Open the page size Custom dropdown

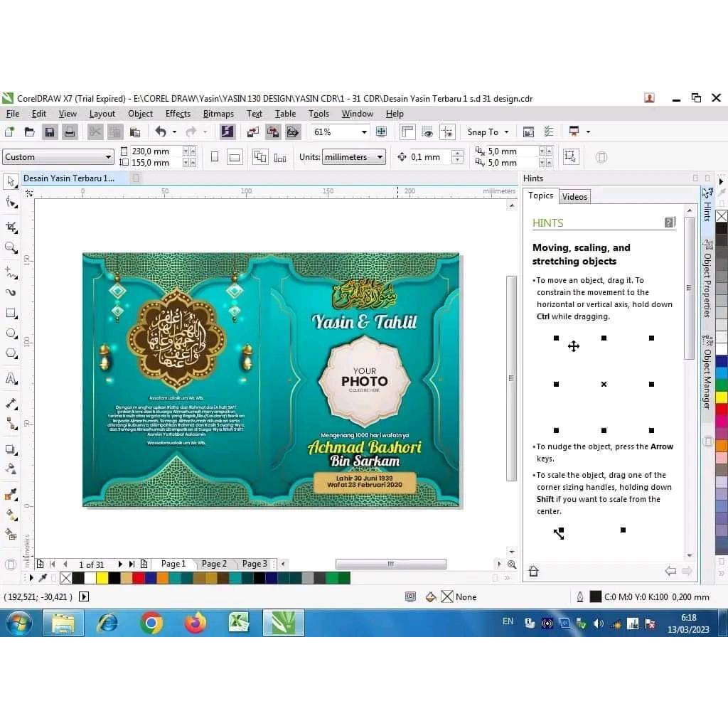58,157
